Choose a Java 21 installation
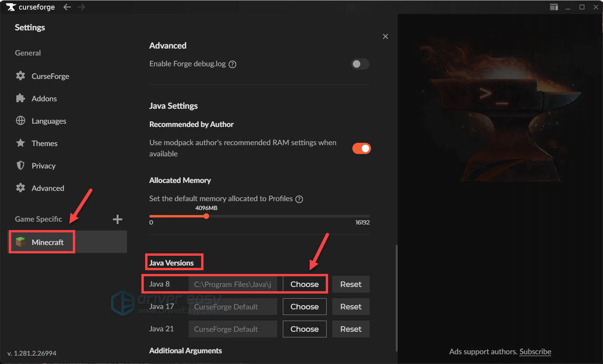This screenshot has width=603, height=364. 304,329
